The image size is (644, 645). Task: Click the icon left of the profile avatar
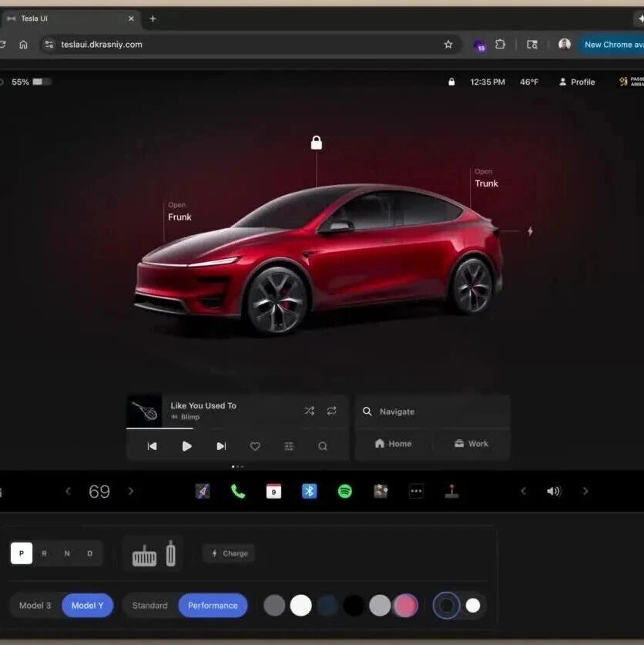[x=532, y=45]
